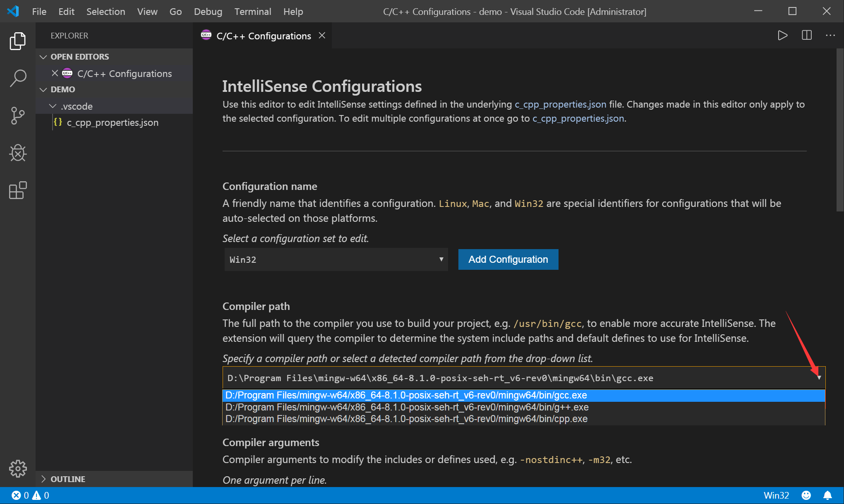Split the editor with split icon
Image resolution: width=844 pixels, height=504 pixels.
pyautogui.click(x=806, y=36)
